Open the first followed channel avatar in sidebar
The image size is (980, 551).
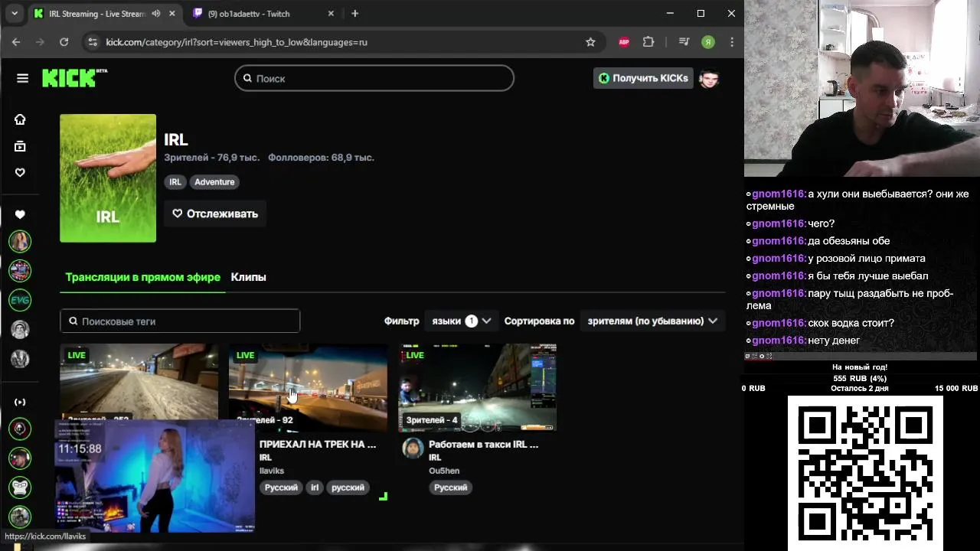pyautogui.click(x=20, y=241)
